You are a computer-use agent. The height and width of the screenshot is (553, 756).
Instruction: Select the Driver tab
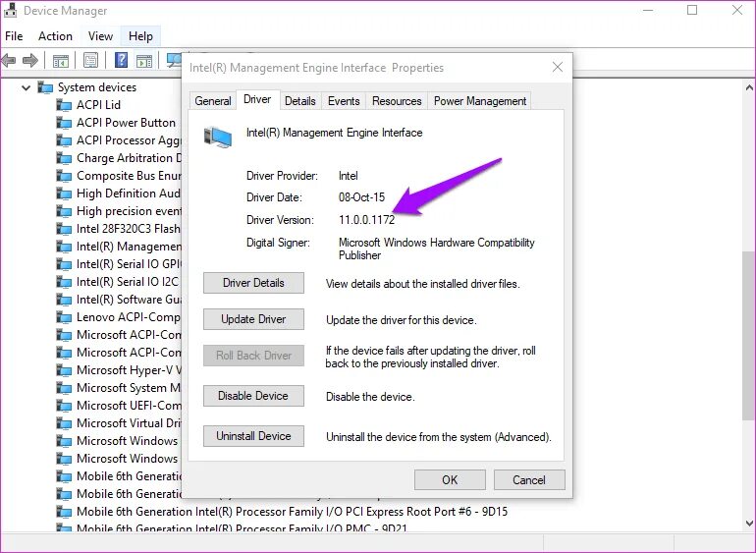257,99
